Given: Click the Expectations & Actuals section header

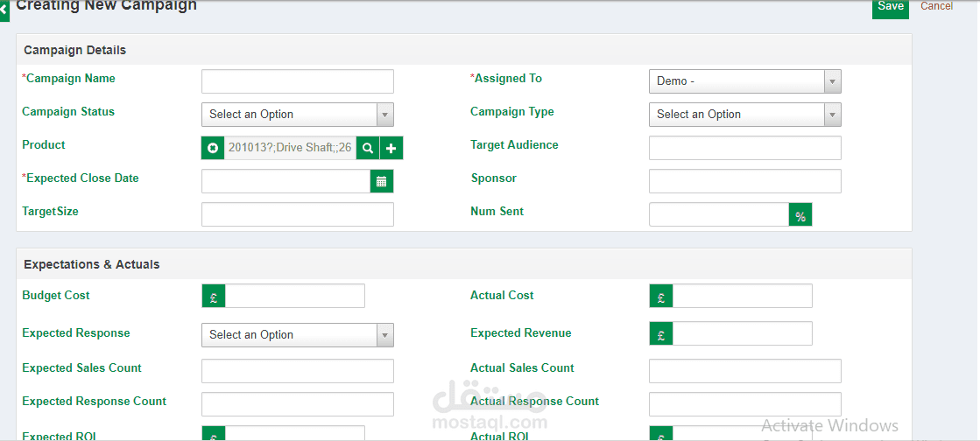Looking at the screenshot, I should click(x=464, y=263).
